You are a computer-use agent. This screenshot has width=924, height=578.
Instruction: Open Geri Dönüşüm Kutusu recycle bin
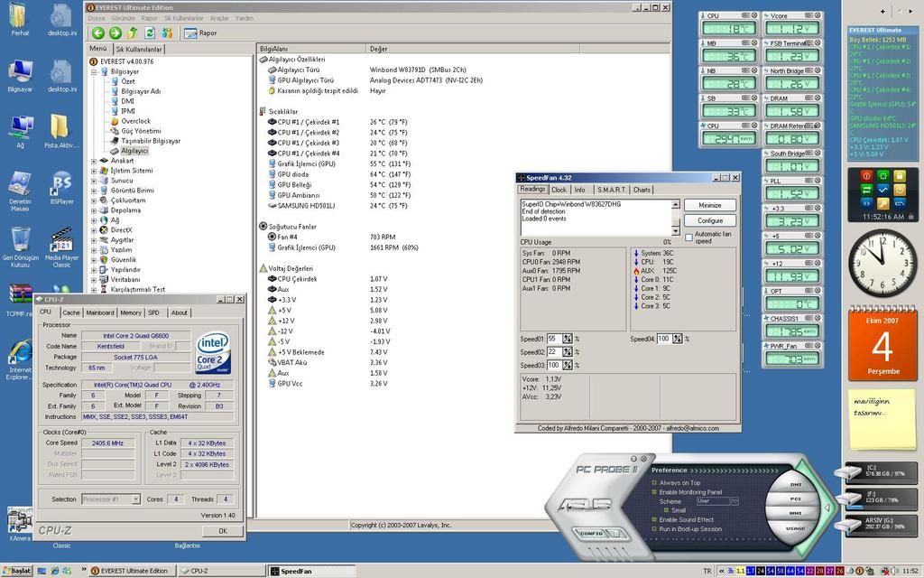point(20,247)
